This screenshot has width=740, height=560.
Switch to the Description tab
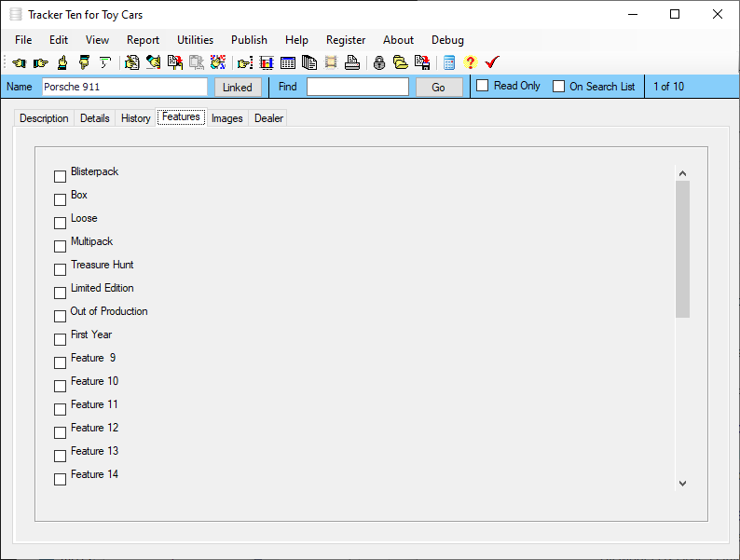(x=44, y=118)
